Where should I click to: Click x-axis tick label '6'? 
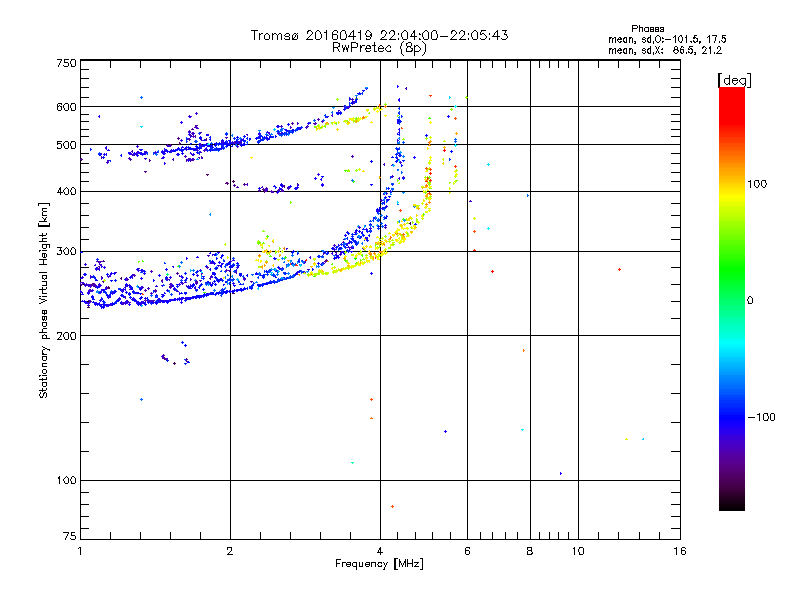coord(467,551)
